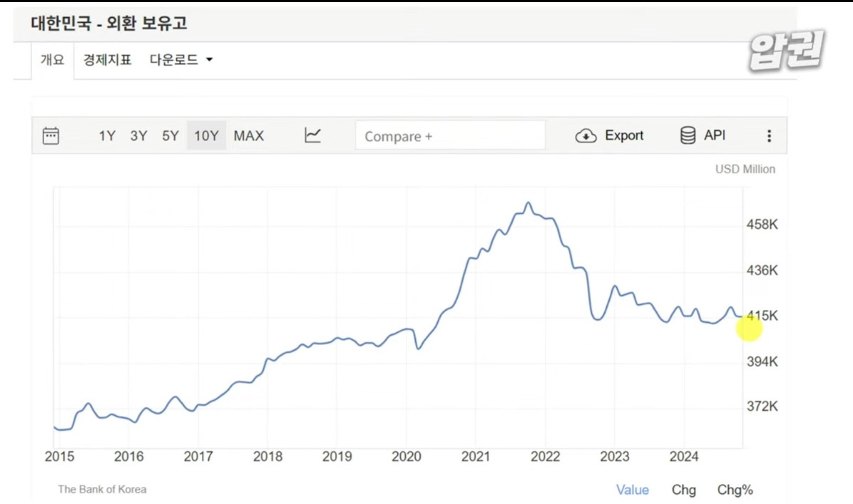853x504 pixels.
Task: Click the 415K axis label
Action: (762, 316)
